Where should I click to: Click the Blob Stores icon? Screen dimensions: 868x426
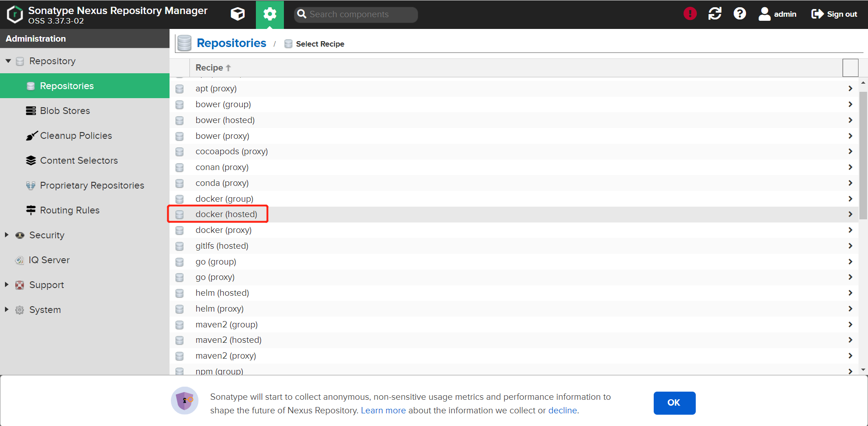31,111
